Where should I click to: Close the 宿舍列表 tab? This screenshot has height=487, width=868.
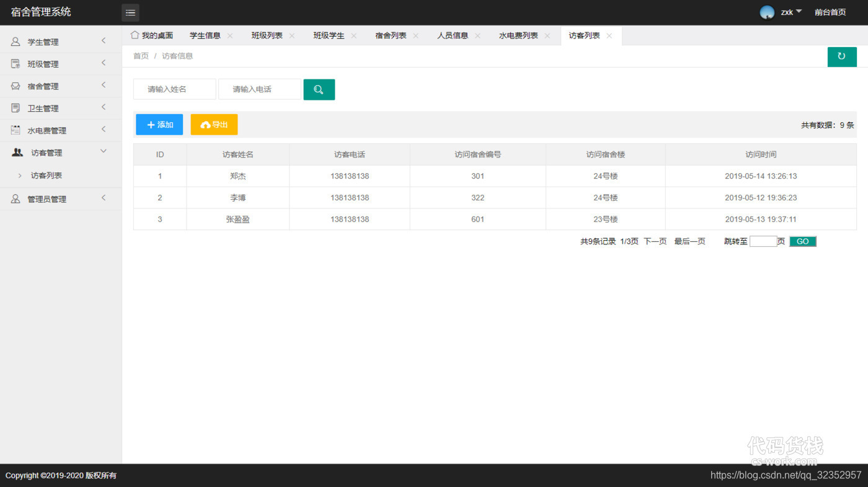(x=416, y=36)
